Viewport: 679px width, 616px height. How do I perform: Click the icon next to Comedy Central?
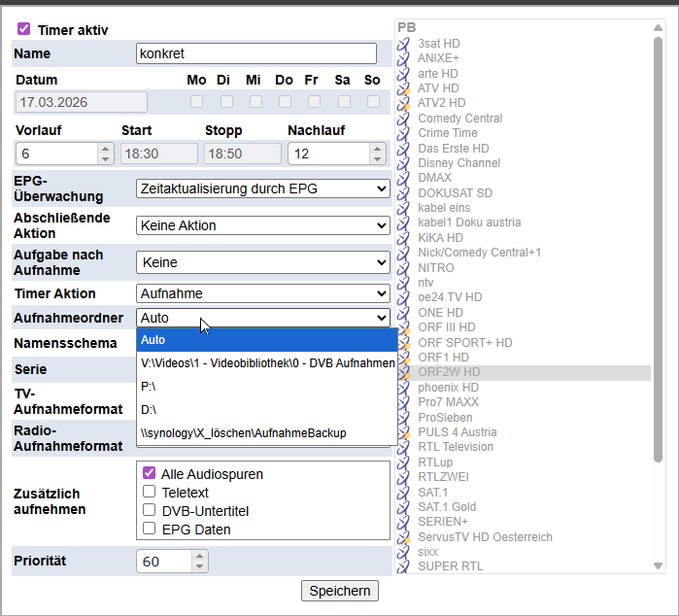[x=404, y=119]
